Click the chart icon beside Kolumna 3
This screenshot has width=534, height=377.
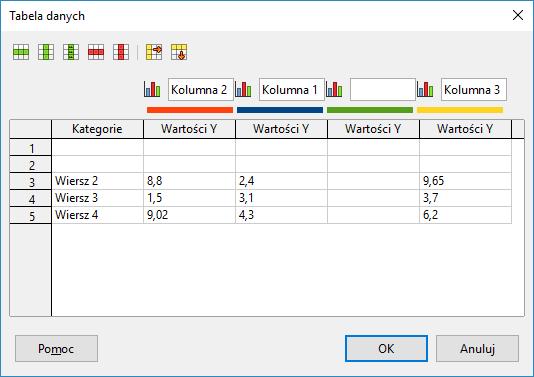(425, 89)
